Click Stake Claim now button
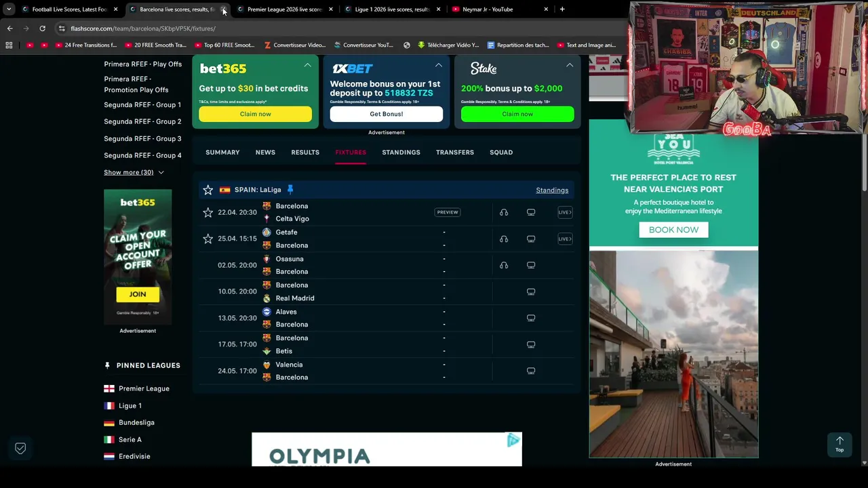The image size is (868, 488). [x=517, y=114]
